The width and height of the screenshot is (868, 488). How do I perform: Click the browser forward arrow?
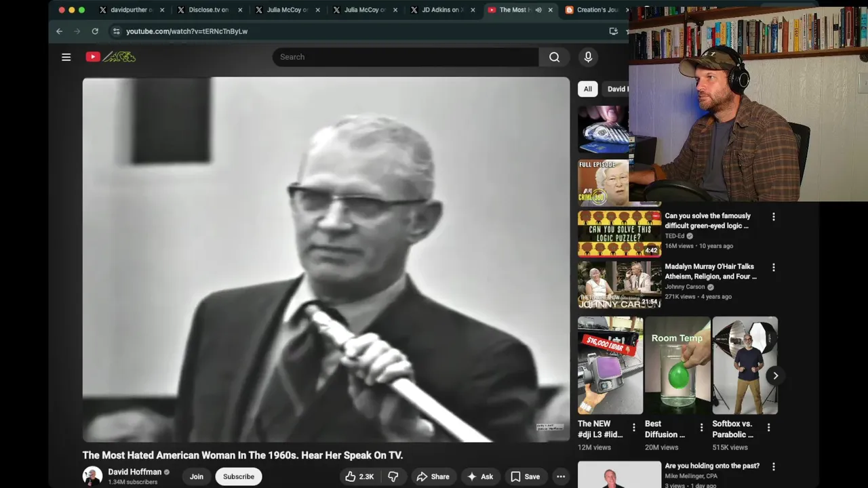pyautogui.click(x=77, y=31)
